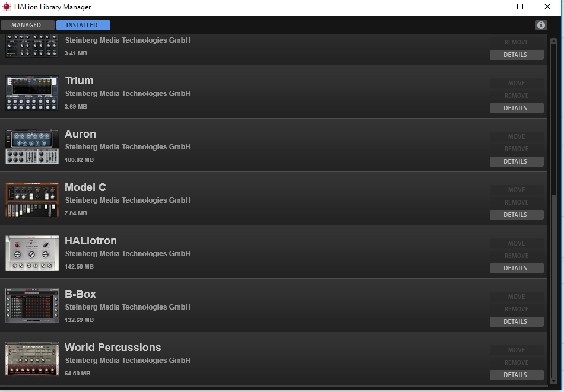Open DETAILS for Trium
564x392 pixels.
click(517, 108)
